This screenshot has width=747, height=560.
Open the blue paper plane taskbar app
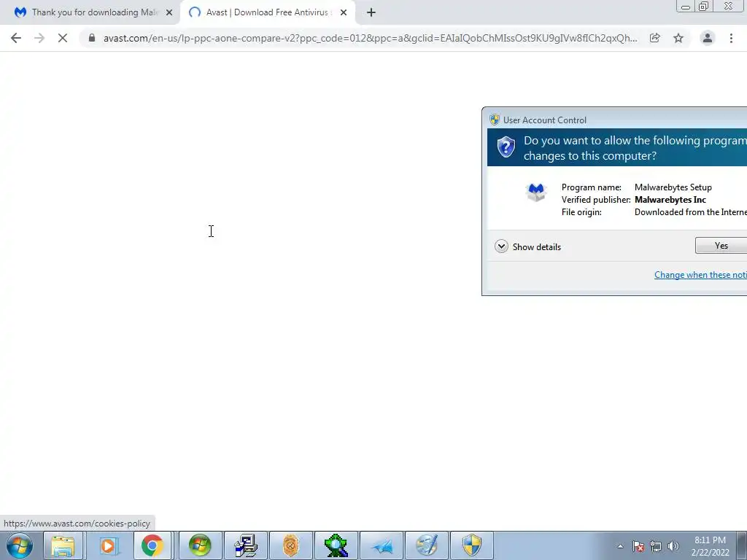pyautogui.click(x=382, y=545)
